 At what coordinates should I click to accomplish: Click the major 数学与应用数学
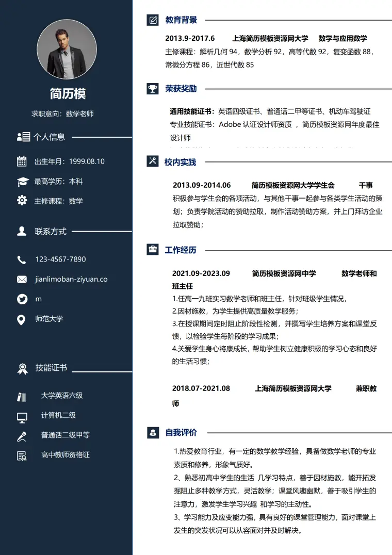343,38
